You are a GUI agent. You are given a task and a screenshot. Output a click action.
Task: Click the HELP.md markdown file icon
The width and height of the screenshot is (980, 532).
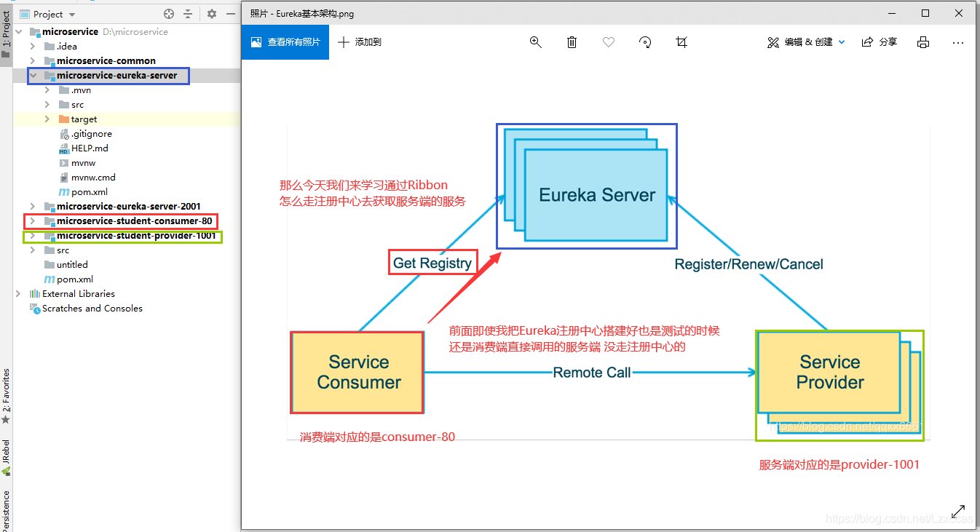64,148
